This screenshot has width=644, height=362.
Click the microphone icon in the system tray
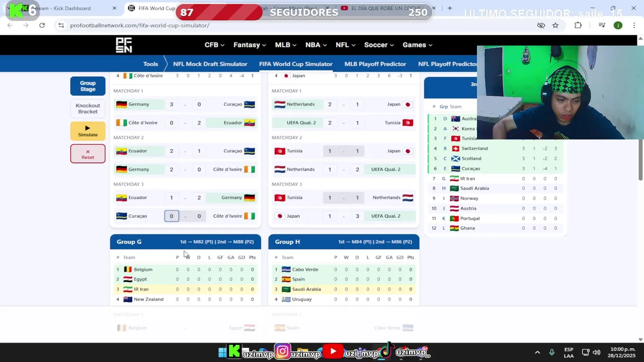552,352
